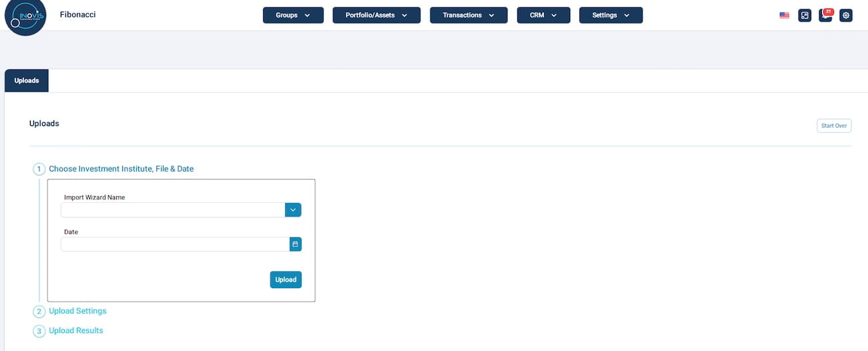This screenshot has width=868, height=351.
Task: Click the step 3 circle number icon
Action: [x=39, y=331]
